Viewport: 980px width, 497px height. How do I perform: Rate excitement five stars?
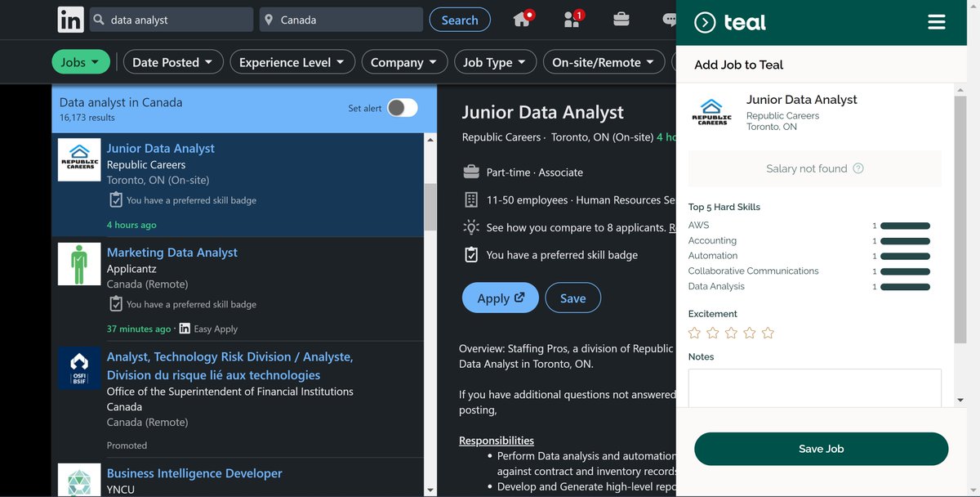(768, 333)
